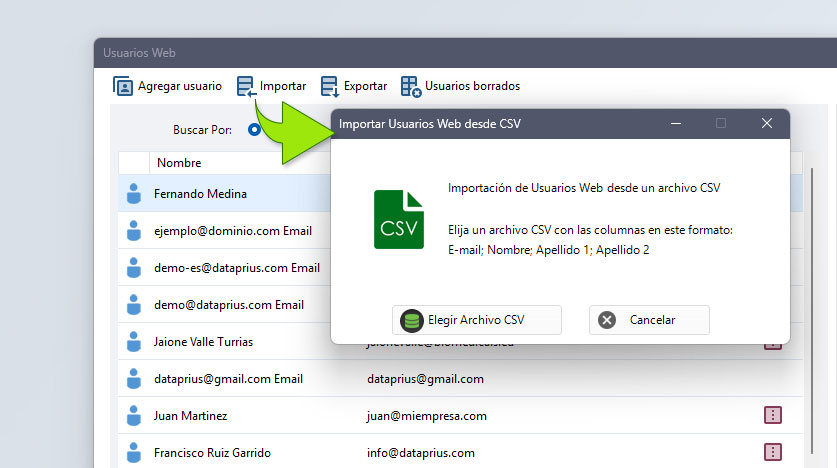Minimize the Importar Usuarios Web dialog
Screen dimensions: 837x468
[676, 123]
